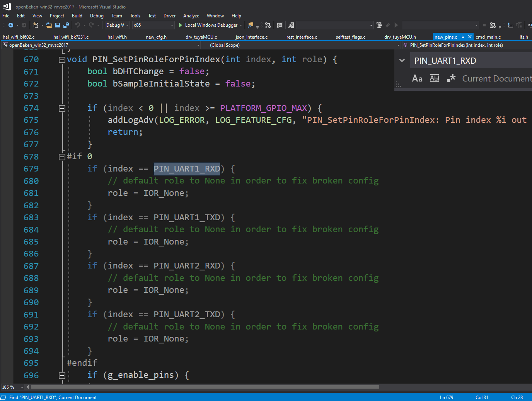532x401 pixels.
Task: Click the New Project icon
Action: tap(36, 25)
